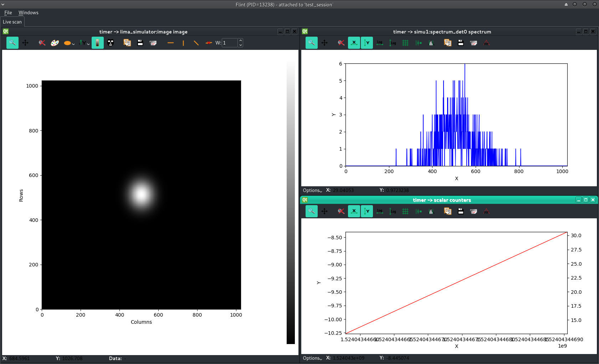Click the grayscale colorbar beside the image
Image resolution: width=599 pixels, height=364 pixels.
291,202
